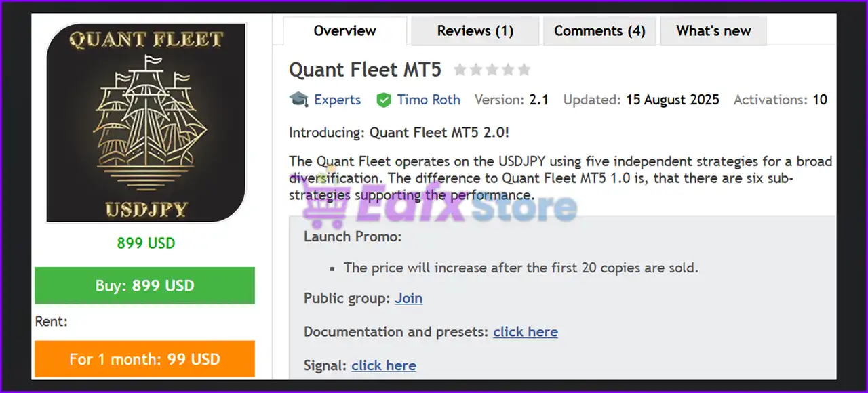868x393 pixels.
Task: Click the graduation cap Experts icon
Action: tap(299, 100)
